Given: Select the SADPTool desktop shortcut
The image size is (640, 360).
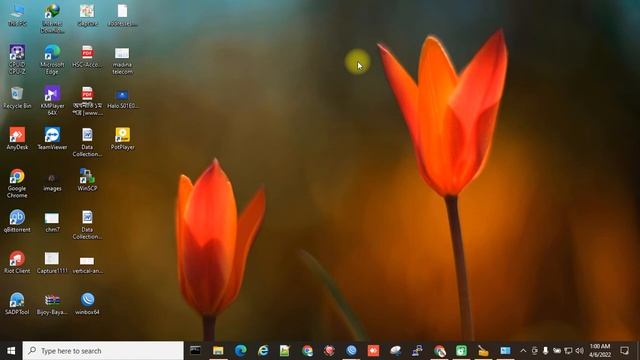Looking at the screenshot, I should (17, 304).
